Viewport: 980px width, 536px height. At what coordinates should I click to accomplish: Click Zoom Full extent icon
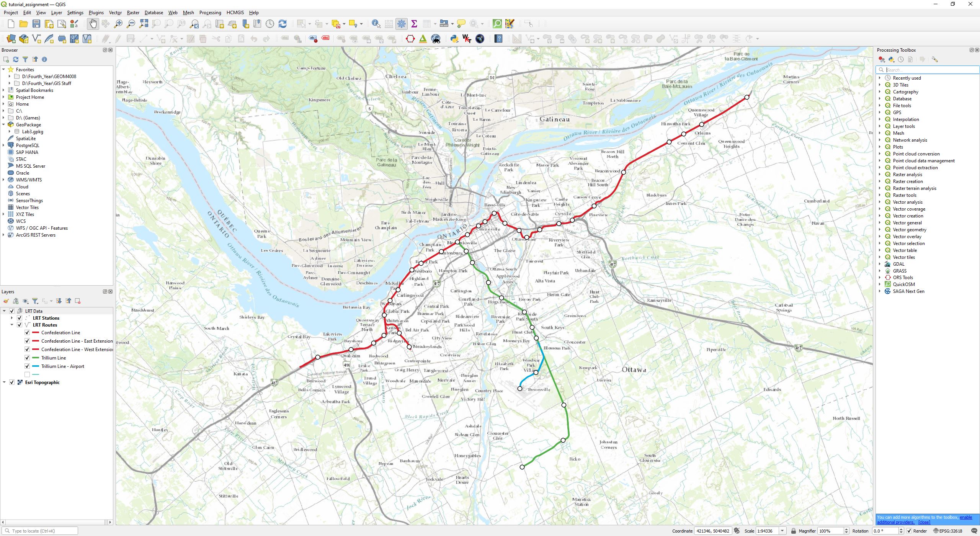144,24
